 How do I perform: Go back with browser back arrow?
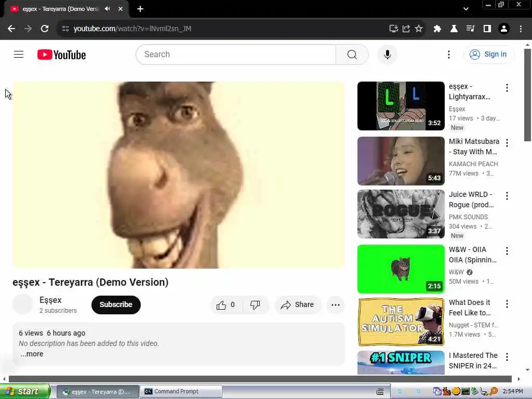[x=11, y=29]
